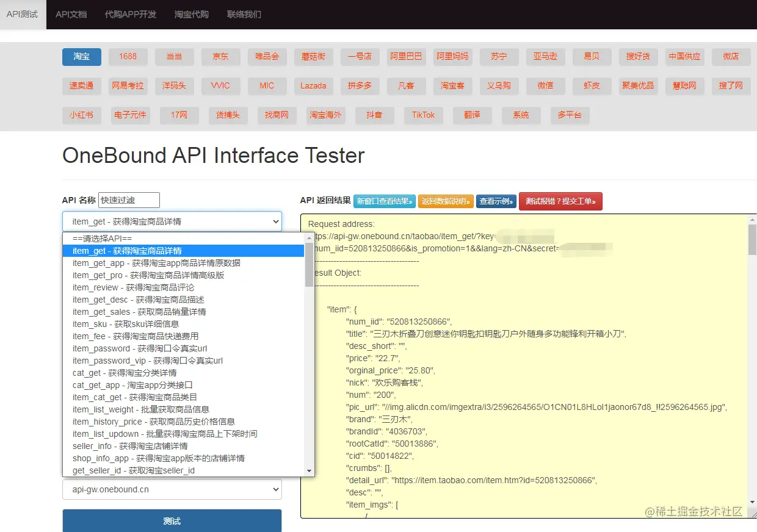Pick item_get_app option from list
The width and height of the screenshot is (757, 532).
point(184,263)
